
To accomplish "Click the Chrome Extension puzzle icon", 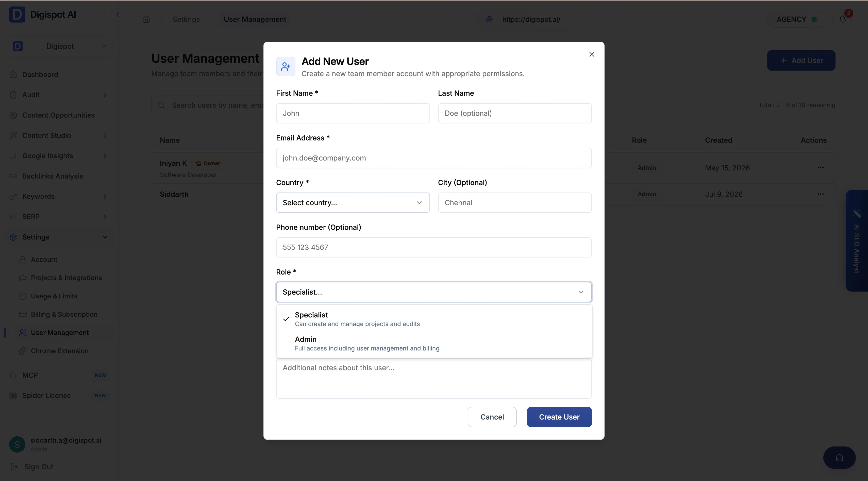I will pos(23,351).
